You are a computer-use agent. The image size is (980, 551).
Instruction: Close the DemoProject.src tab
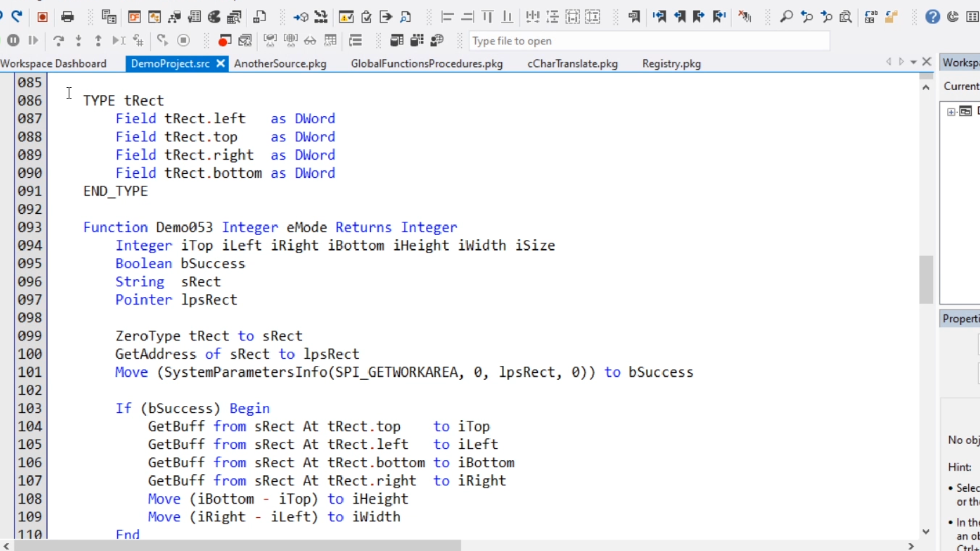(x=220, y=63)
